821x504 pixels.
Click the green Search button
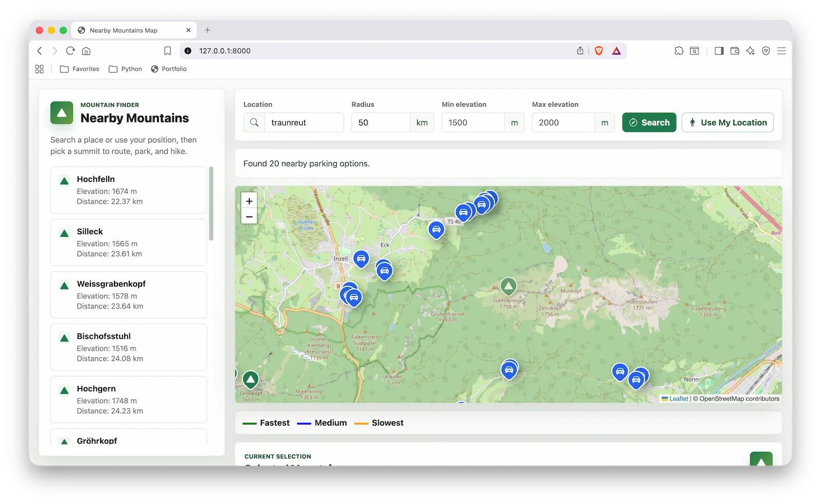tap(649, 123)
